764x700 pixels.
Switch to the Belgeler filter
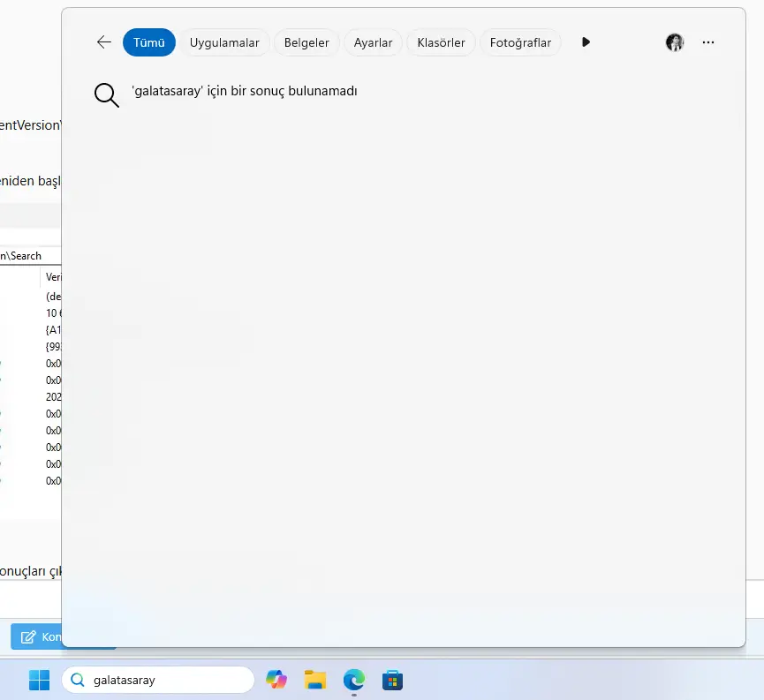point(306,42)
